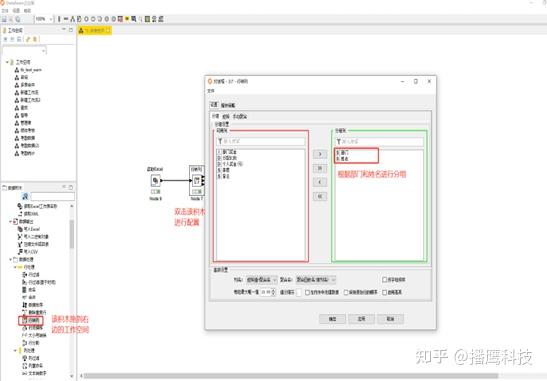Image resolution: width=547 pixels, height=381 pixels.
Task: Maximize the 工作空间 workspace panel
Action: (x=71, y=30)
